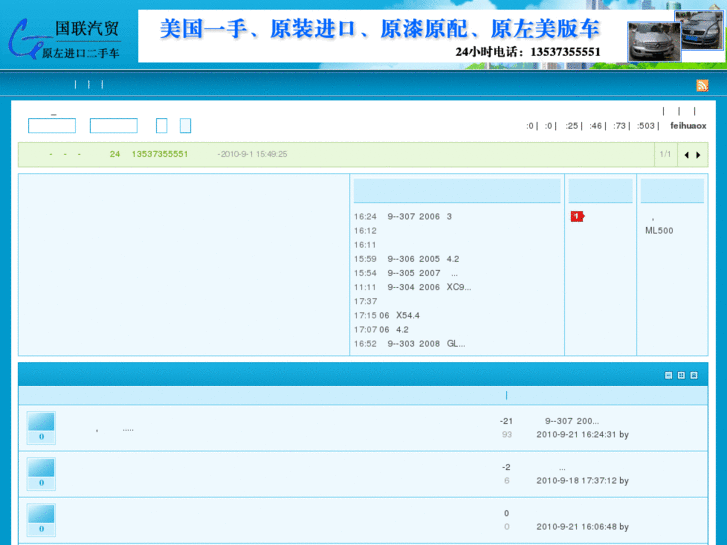The width and height of the screenshot is (727, 545).
Task: Click the next announcement right arrow
Action: click(698, 155)
